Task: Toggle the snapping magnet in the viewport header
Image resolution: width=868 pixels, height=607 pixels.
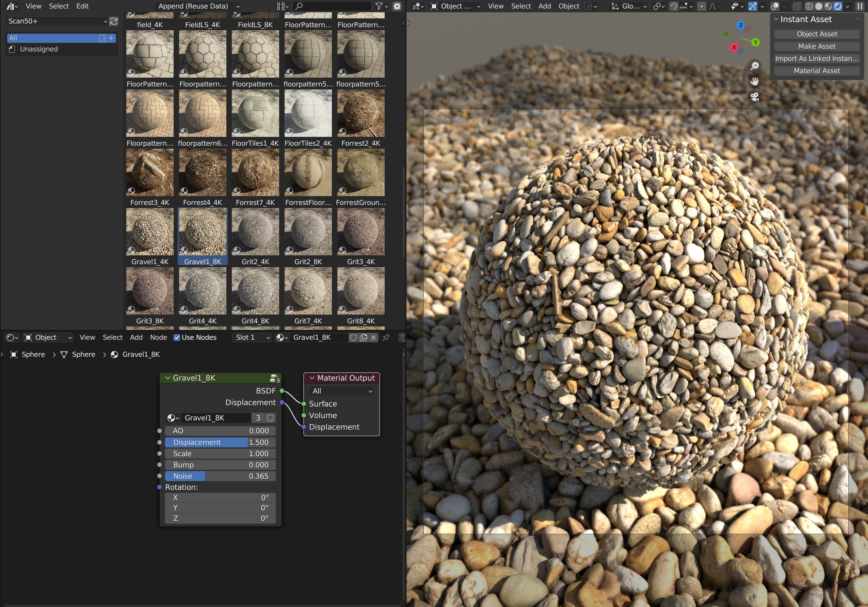Action: tap(674, 6)
